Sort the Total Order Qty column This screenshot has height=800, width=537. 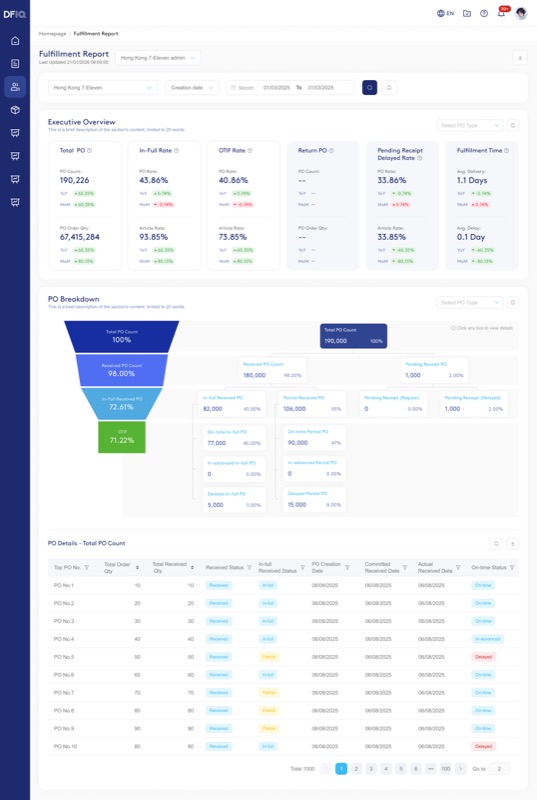point(137,567)
